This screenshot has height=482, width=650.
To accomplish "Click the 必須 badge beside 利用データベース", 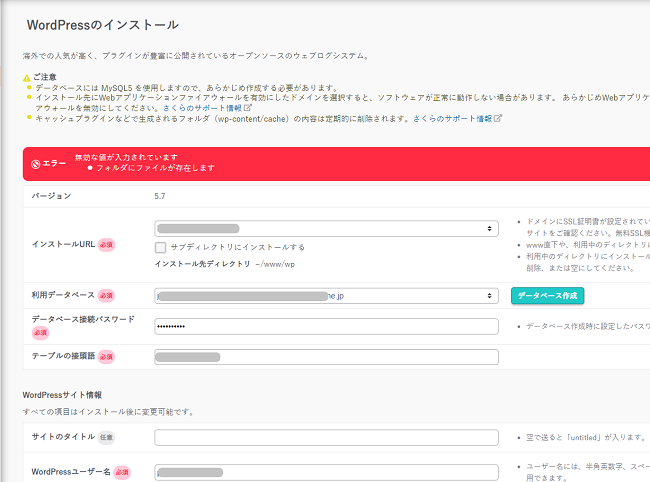I will pos(106,295).
